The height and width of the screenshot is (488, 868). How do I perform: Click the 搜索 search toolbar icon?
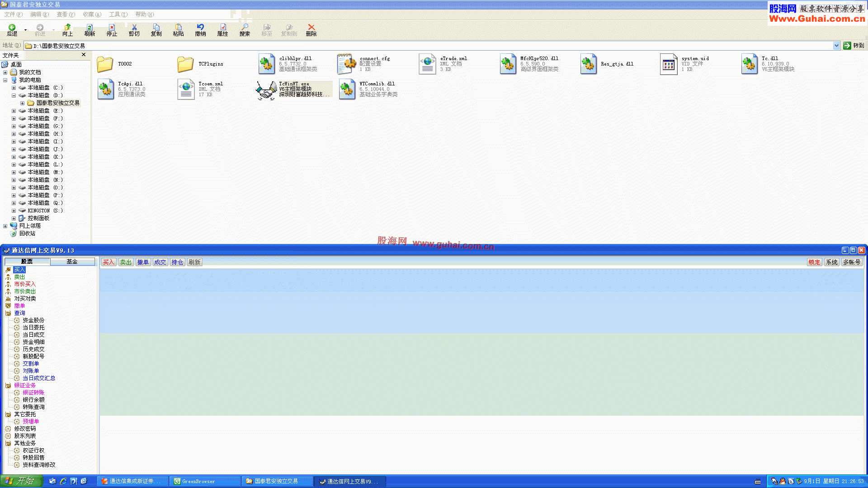(x=245, y=30)
